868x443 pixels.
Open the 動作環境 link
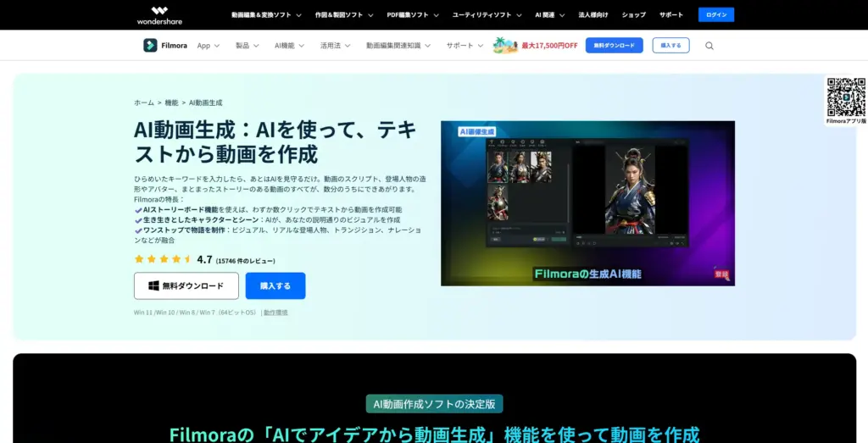tap(275, 313)
